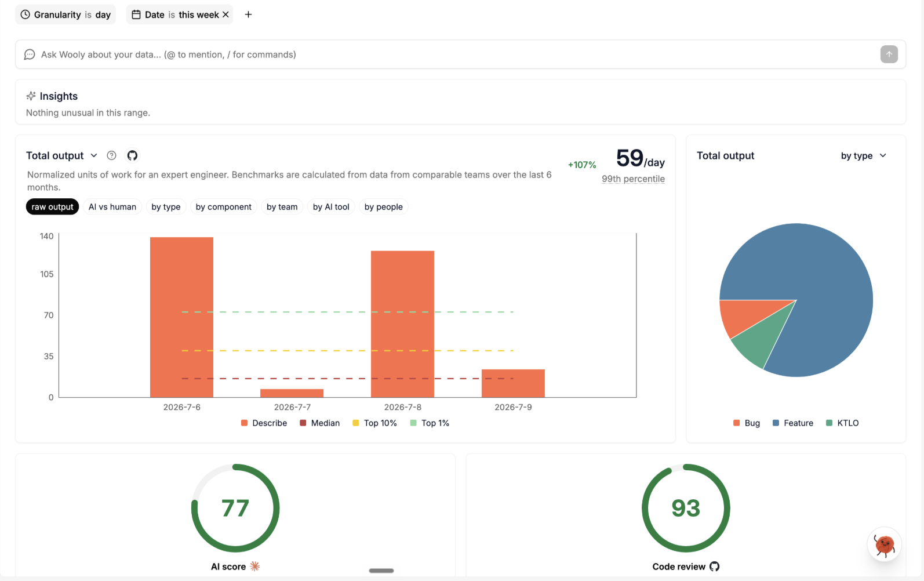Click the Granularity is day filter chip
Image resolution: width=924 pixels, height=581 pixels.
[66, 14]
